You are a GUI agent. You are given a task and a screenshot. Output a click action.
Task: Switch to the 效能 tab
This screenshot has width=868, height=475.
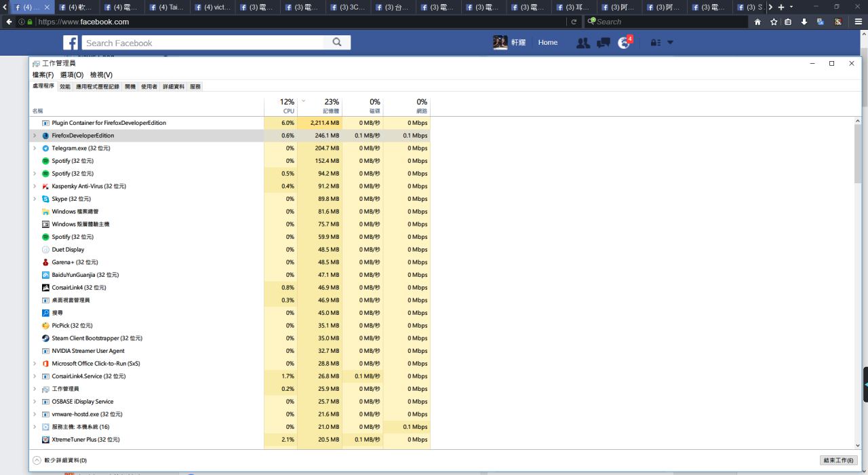click(64, 87)
